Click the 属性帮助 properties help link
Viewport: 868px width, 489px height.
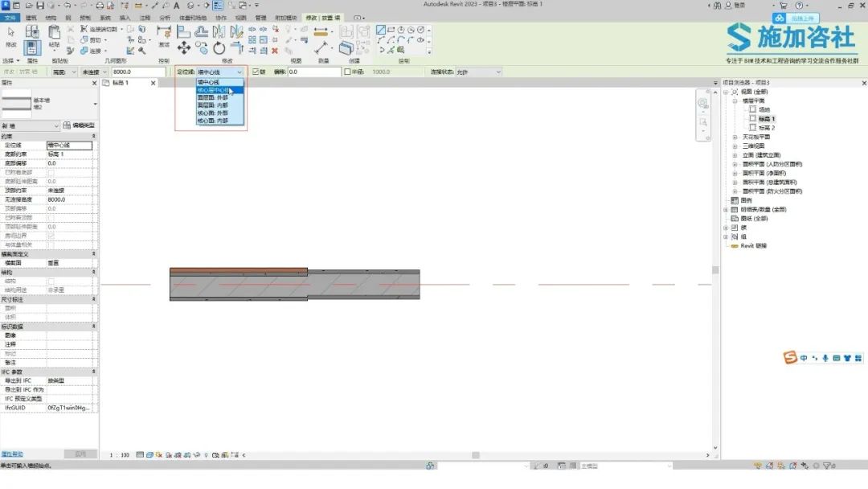[x=11, y=454]
